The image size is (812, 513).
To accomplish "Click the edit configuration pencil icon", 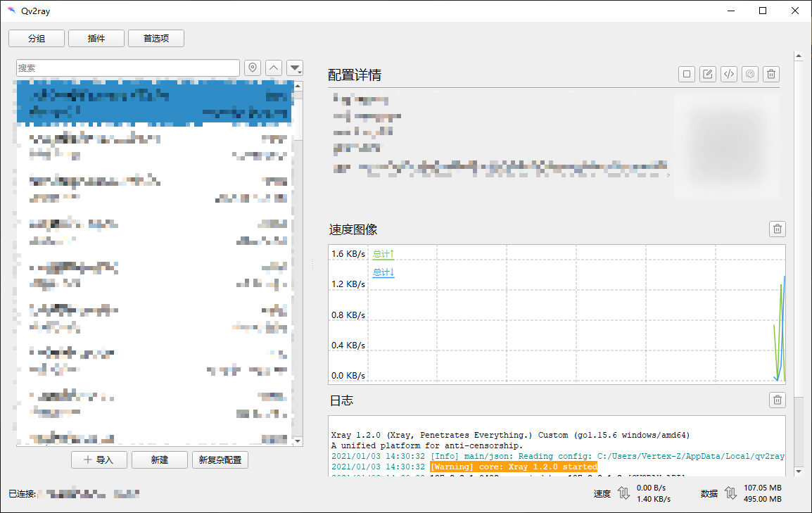I will [x=707, y=74].
